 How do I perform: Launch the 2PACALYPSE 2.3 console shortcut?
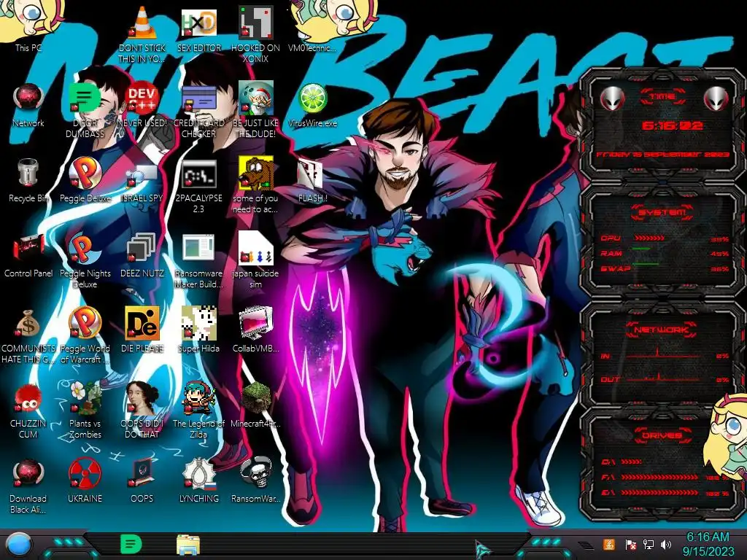tap(198, 186)
